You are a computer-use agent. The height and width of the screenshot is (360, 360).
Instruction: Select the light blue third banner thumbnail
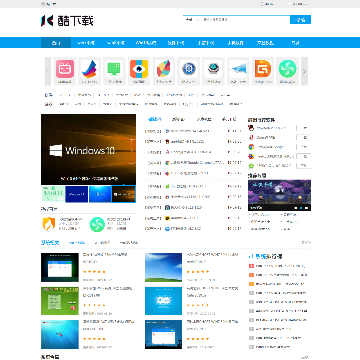tap(100, 194)
